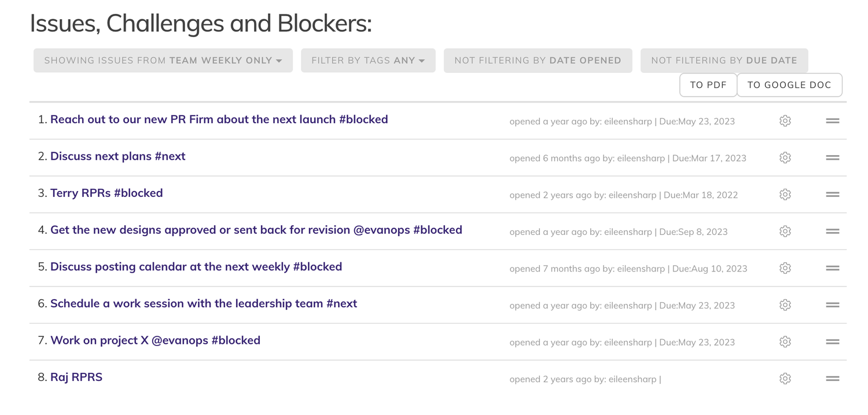868x415 pixels.
Task: Open the 'Raj RPRS' issue link
Action: tap(76, 377)
